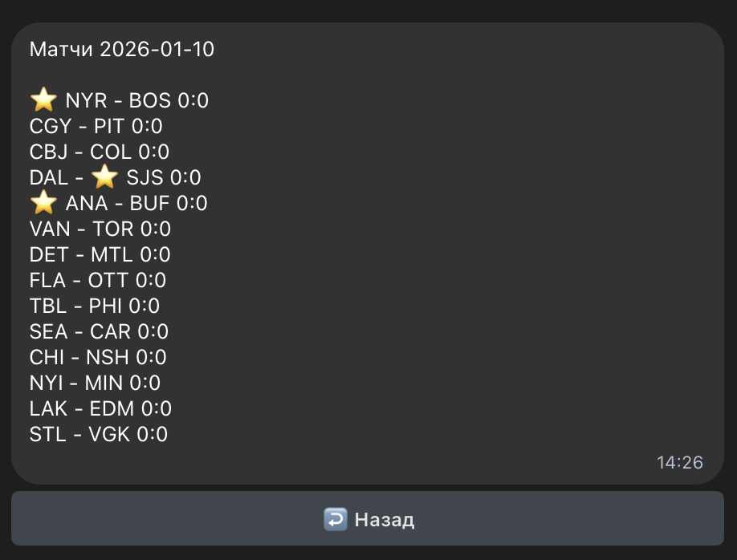Select the CHI - NSH match line

click(98, 357)
